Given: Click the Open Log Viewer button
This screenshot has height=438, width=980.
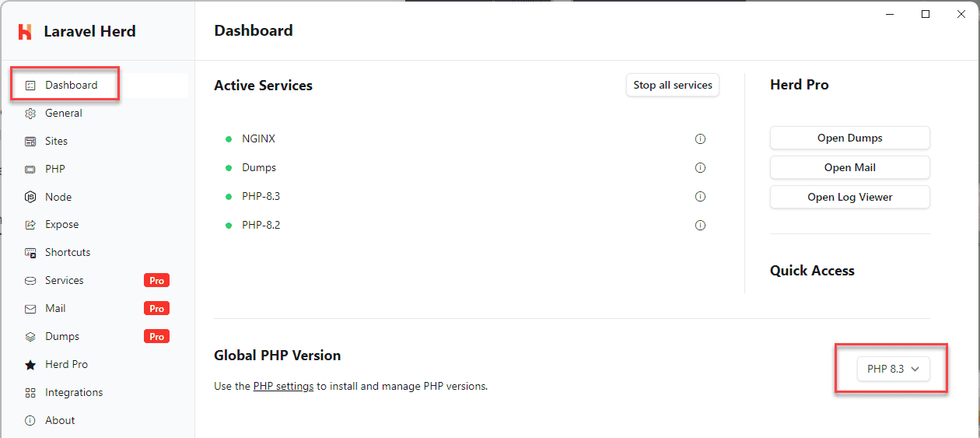Looking at the screenshot, I should tap(849, 198).
